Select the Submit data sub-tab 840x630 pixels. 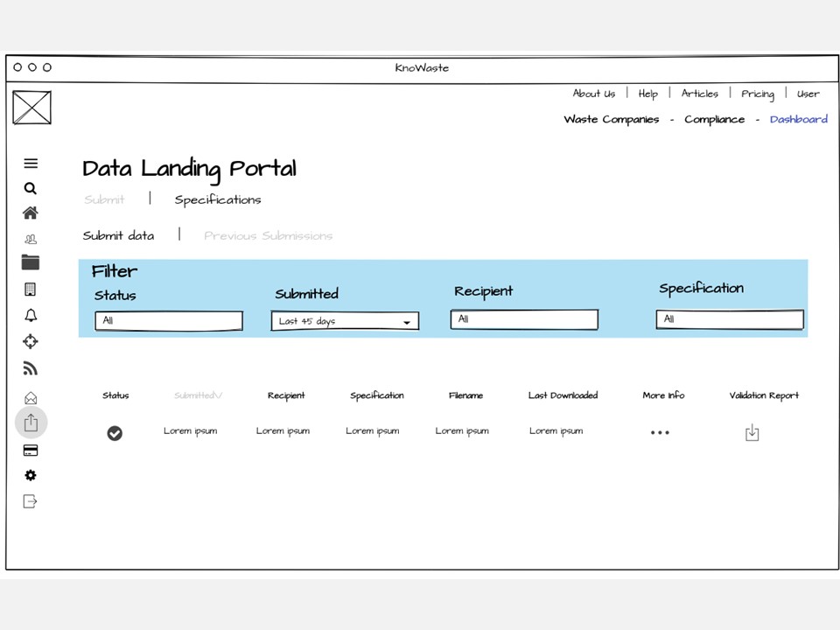[118, 235]
